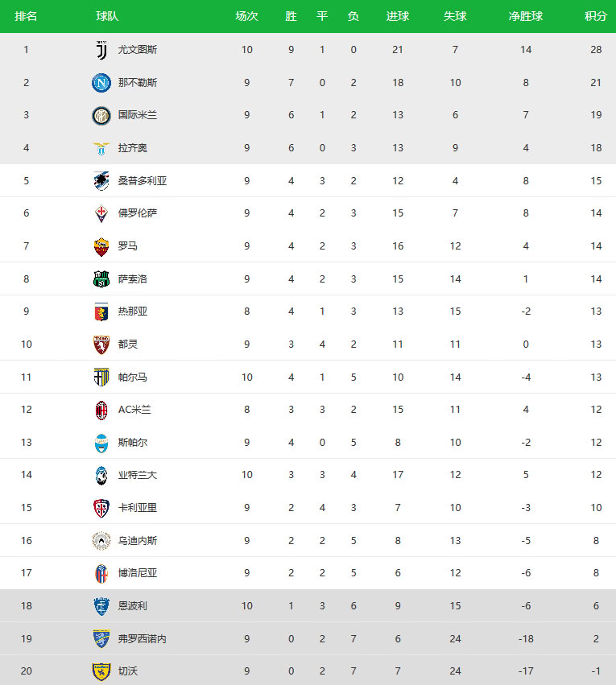Click the Napoli club crest icon

coord(101,83)
